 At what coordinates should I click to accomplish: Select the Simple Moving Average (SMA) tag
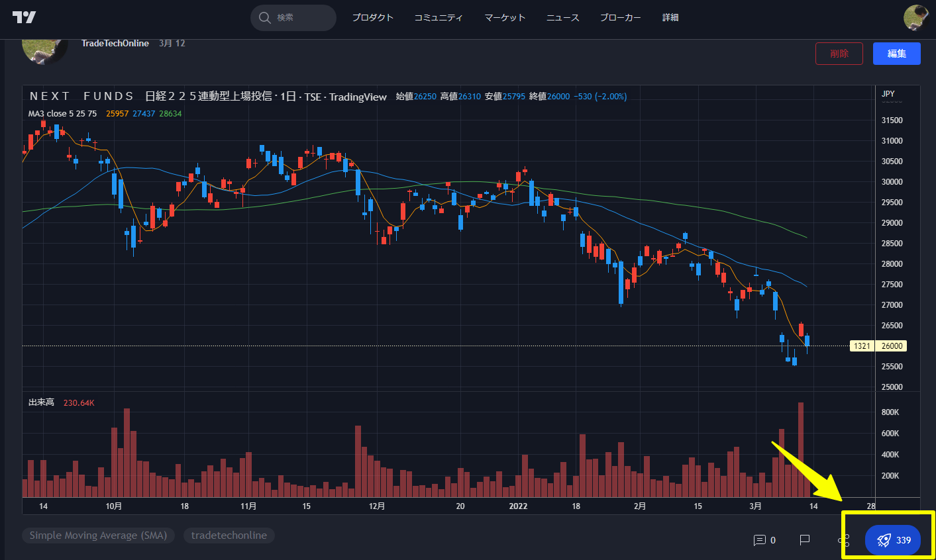click(x=98, y=536)
